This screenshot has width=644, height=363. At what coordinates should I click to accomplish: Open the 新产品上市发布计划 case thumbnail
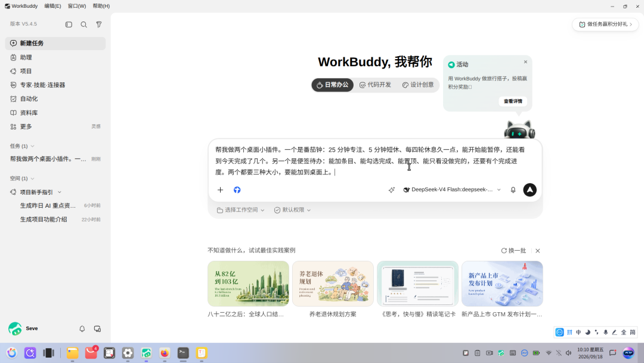[502, 284]
